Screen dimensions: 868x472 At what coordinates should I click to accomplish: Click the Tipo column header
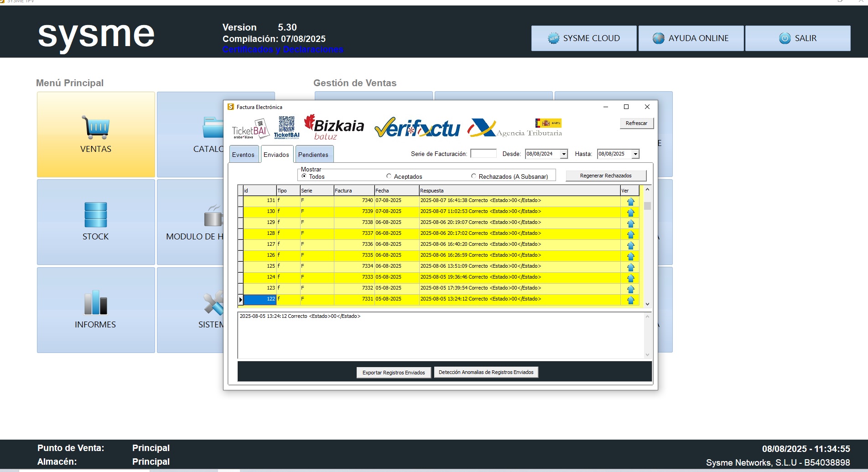click(288, 191)
